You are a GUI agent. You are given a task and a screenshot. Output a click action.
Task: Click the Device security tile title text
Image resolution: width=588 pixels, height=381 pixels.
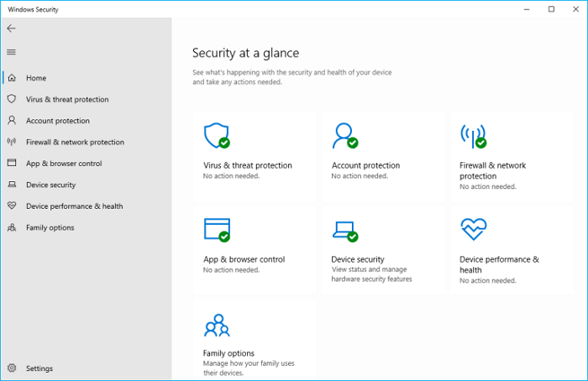click(x=358, y=259)
